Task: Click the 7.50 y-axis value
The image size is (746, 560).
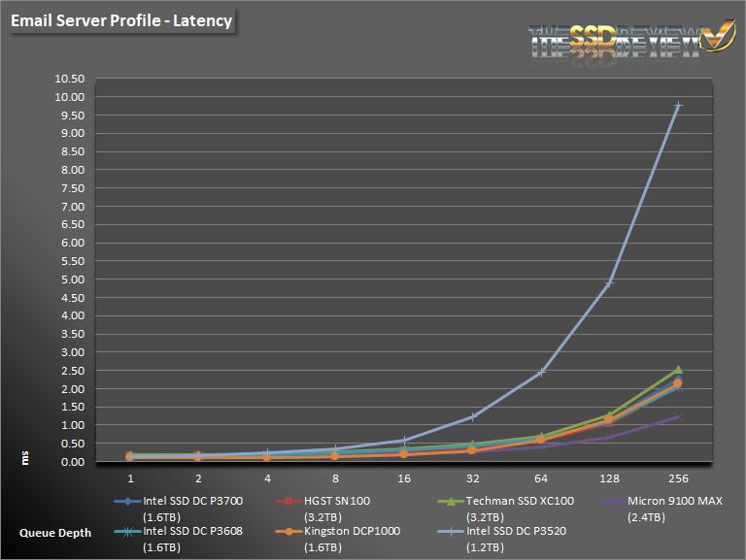Action: coord(73,188)
